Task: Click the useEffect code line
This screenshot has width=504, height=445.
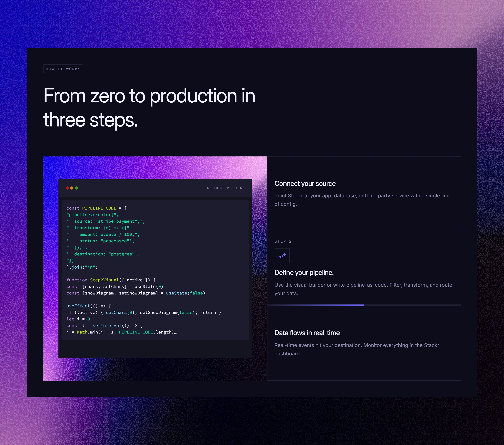Action: point(89,306)
